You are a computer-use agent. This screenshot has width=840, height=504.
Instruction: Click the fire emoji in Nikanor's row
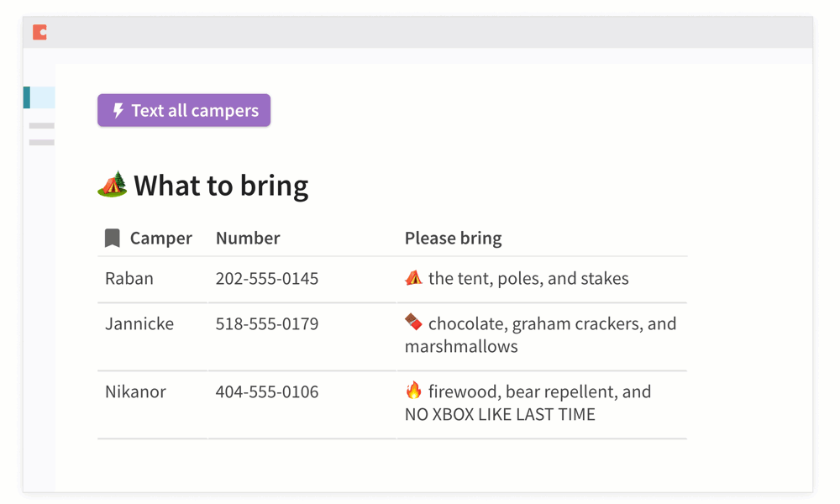coord(414,391)
